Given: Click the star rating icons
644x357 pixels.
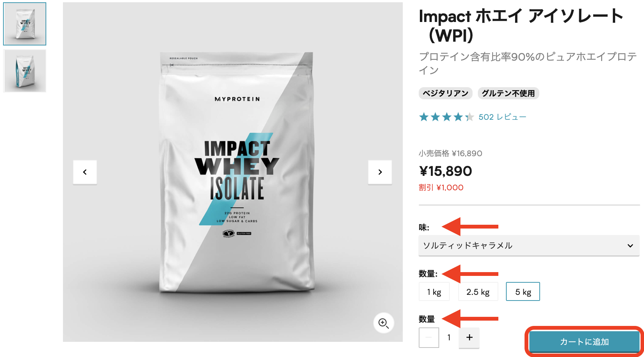Looking at the screenshot, I should click(x=446, y=117).
